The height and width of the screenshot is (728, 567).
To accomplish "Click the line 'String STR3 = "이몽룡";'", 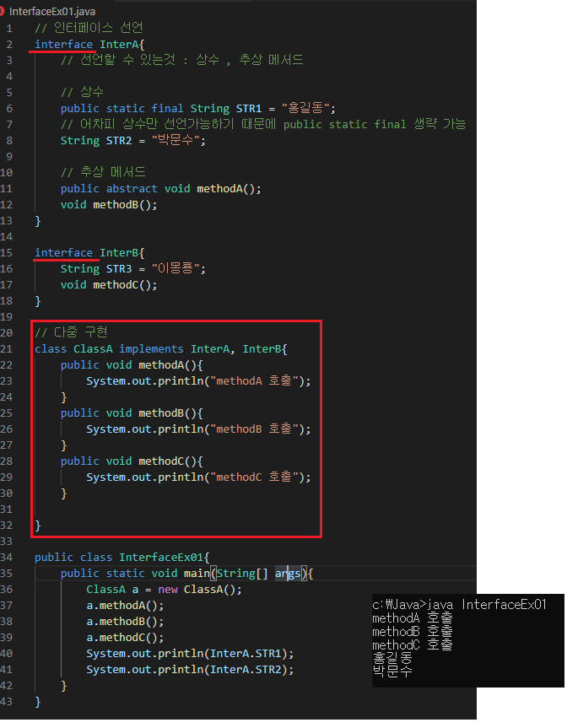I will pos(132,268).
